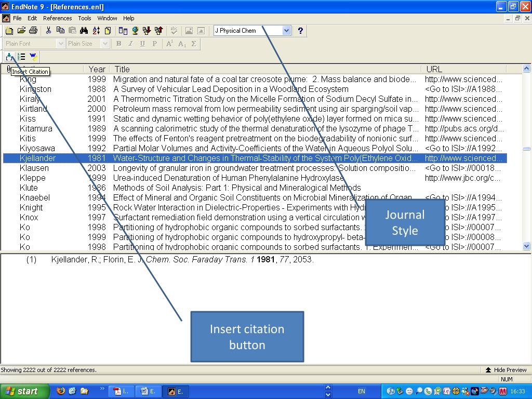Select Klute Methods of Soil Analysis reference
532x399 pixels.
coord(255,188)
